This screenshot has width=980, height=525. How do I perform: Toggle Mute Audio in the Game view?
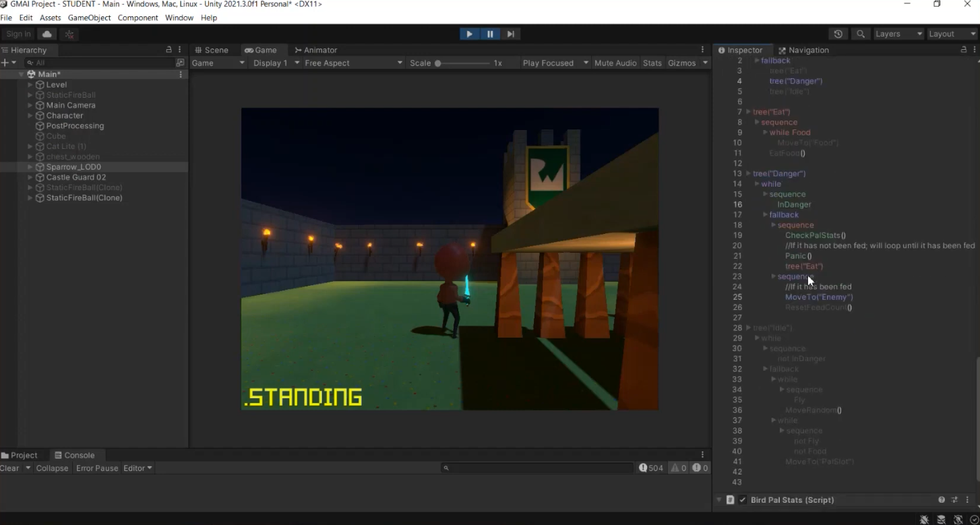(x=615, y=63)
